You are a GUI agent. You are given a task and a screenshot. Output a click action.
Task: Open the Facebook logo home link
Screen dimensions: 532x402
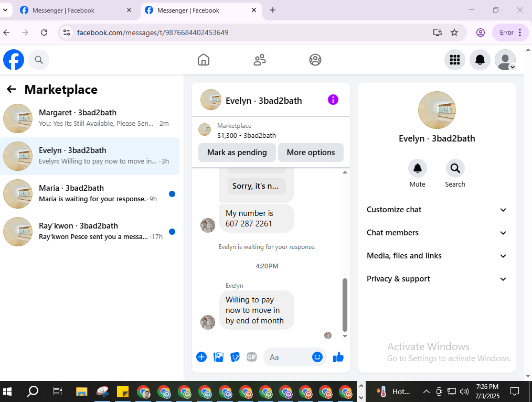click(x=14, y=60)
